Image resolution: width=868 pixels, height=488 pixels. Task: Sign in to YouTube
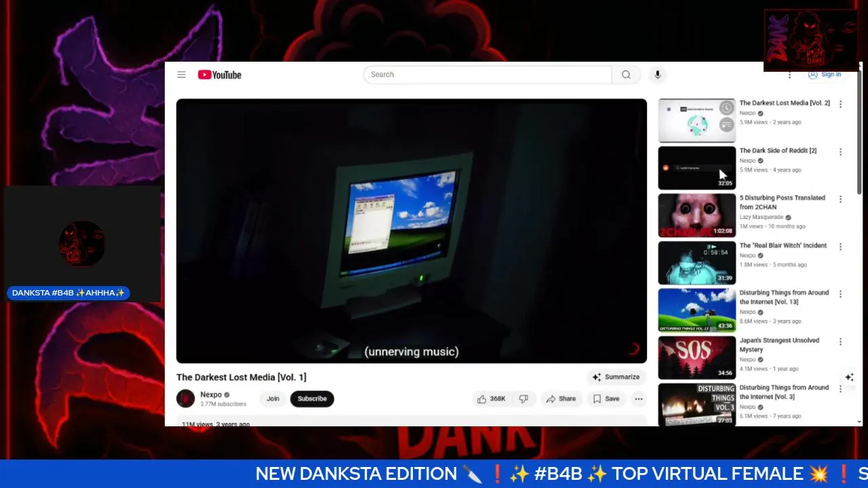[x=826, y=75]
